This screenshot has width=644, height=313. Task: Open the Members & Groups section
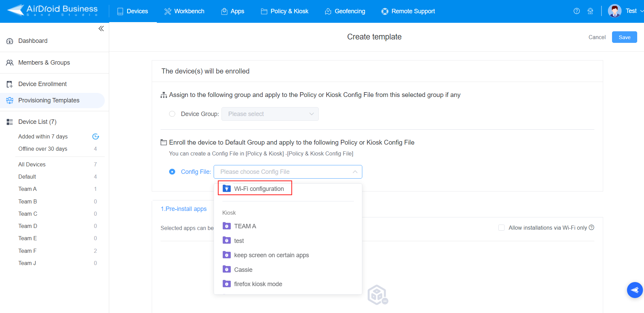point(44,63)
